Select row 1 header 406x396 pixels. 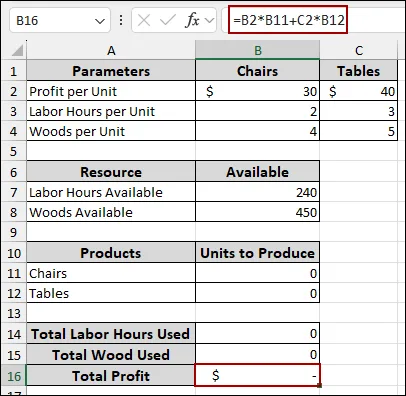pos(13,71)
